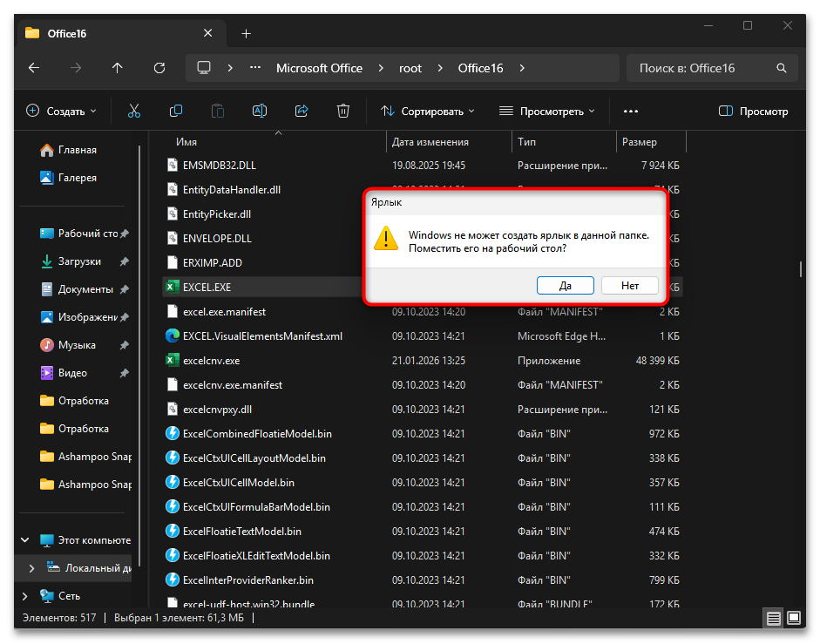Click the Cut scissors icon
Image resolution: width=820 pixels, height=644 pixels.
point(134,111)
